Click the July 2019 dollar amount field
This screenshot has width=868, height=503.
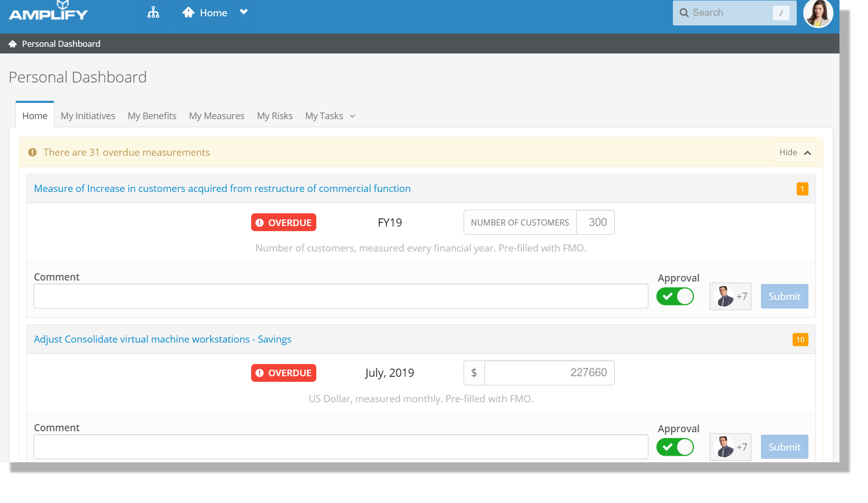click(549, 373)
